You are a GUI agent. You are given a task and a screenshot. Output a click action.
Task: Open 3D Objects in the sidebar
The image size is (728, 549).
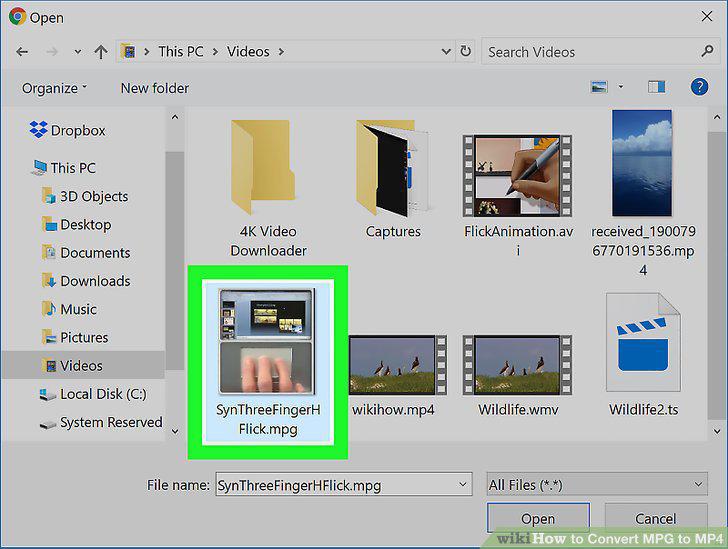(85, 196)
